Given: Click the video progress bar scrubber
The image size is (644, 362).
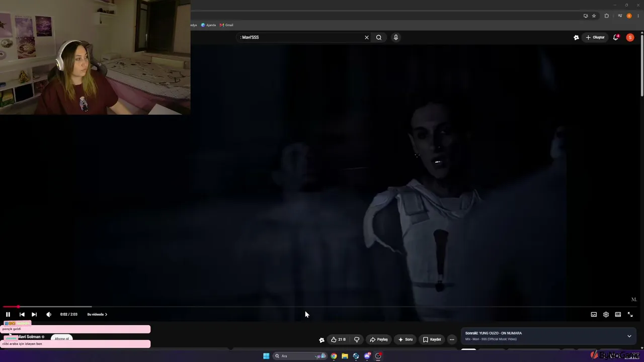Looking at the screenshot, I should point(18,306).
